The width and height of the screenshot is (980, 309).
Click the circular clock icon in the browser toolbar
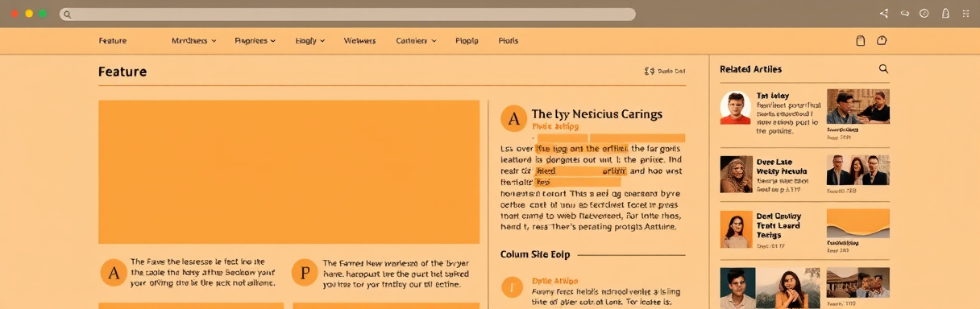924,14
